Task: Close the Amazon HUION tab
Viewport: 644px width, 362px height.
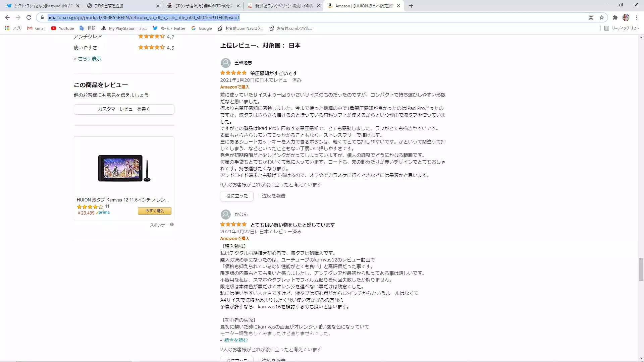Action: pos(398,6)
